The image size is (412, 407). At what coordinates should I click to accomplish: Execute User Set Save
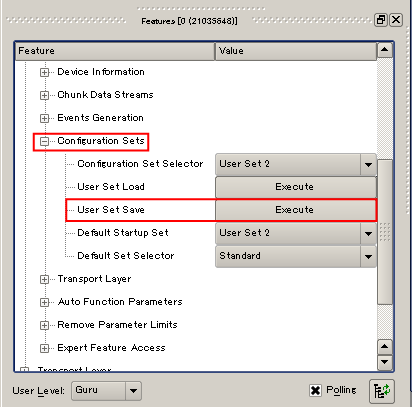click(x=296, y=210)
